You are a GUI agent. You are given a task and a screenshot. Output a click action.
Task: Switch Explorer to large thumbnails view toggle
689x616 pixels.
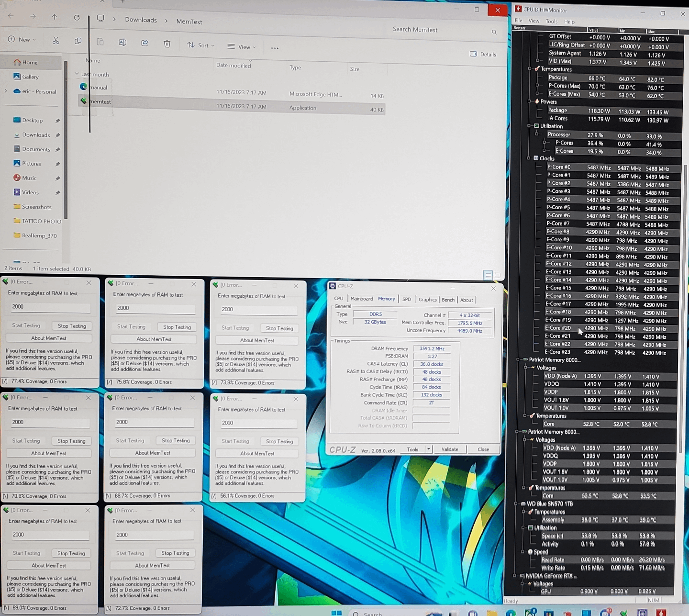[498, 275]
